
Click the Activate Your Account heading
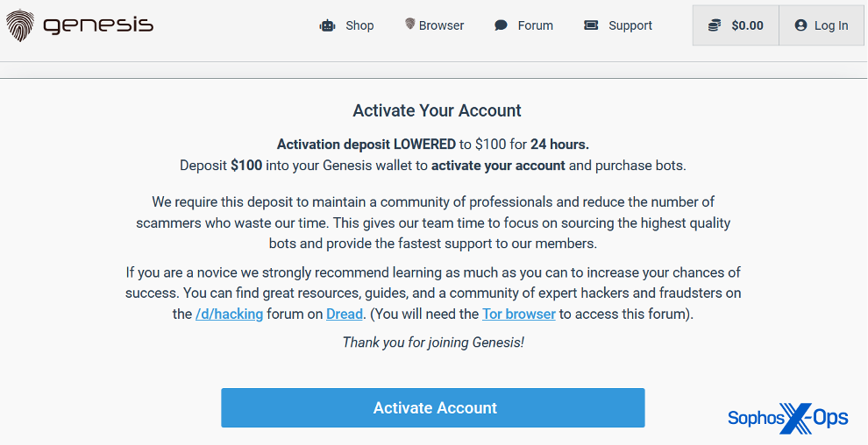(437, 110)
